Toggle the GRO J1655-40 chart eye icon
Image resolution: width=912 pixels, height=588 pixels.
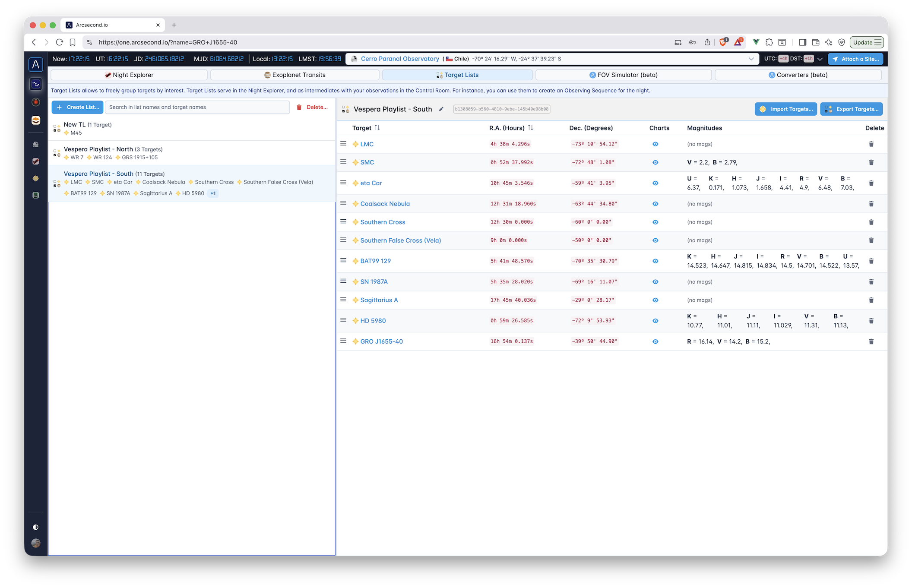coord(655,341)
